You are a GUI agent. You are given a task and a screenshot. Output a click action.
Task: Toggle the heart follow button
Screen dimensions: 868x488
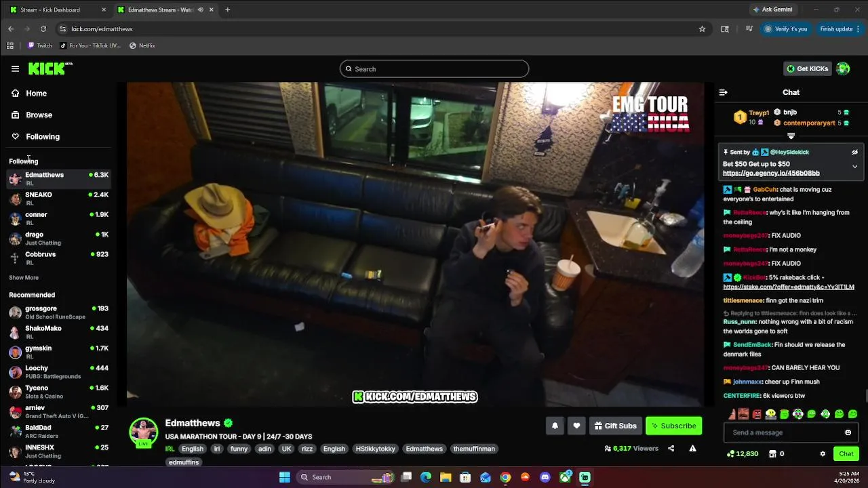(x=576, y=426)
